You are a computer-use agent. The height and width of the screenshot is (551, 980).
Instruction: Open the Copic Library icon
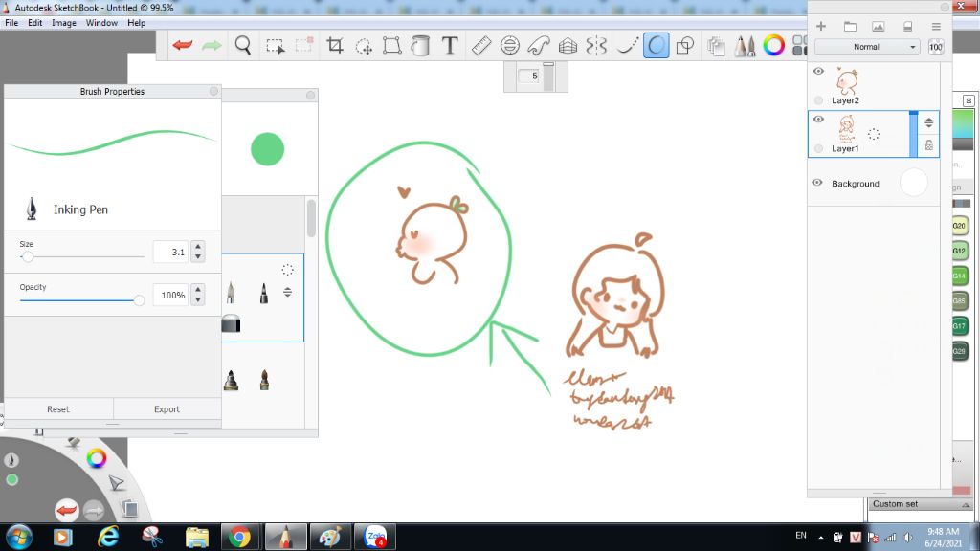799,46
